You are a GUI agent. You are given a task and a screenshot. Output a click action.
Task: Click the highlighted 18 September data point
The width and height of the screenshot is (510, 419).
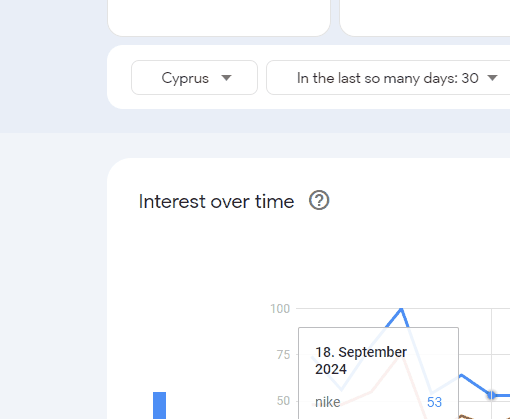coord(492,395)
